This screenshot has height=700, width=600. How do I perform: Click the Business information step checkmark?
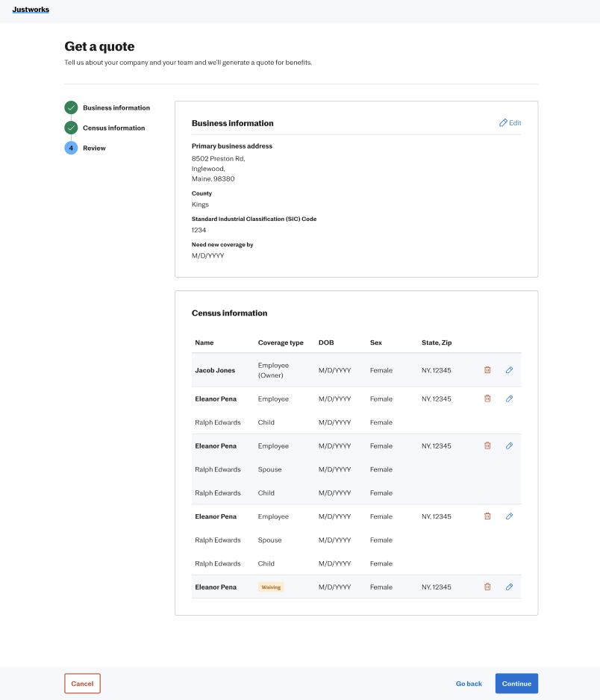pos(71,107)
